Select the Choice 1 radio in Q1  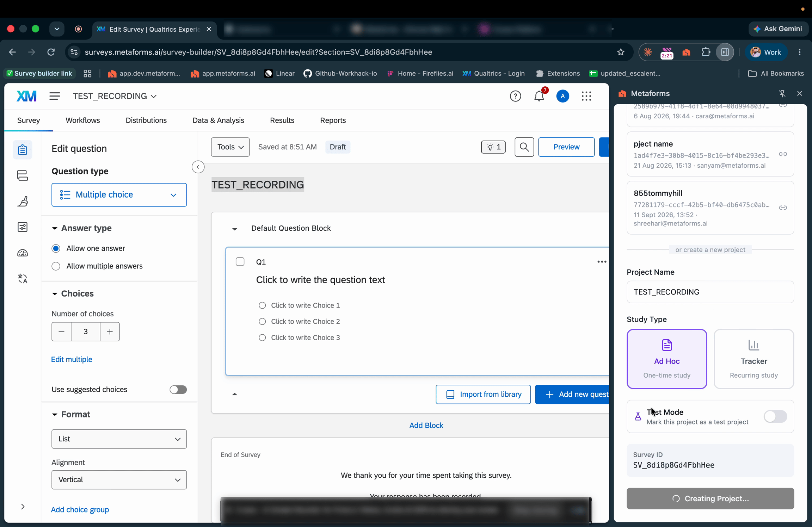[x=262, y=305]
